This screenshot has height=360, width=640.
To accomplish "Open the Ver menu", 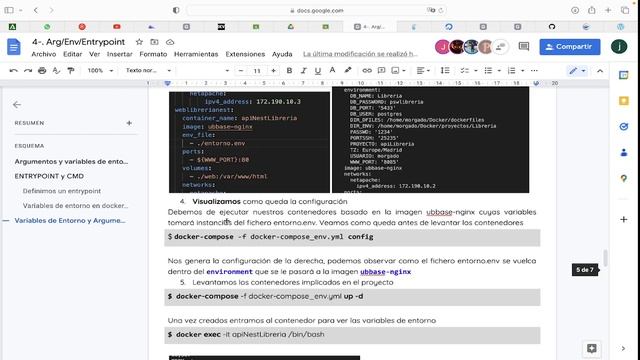I will click(94, 54).
